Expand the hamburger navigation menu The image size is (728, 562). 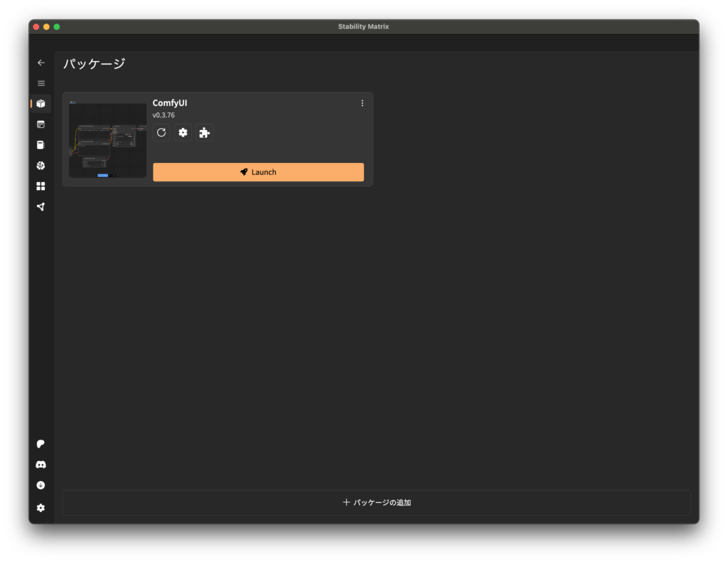click(41, 83)
